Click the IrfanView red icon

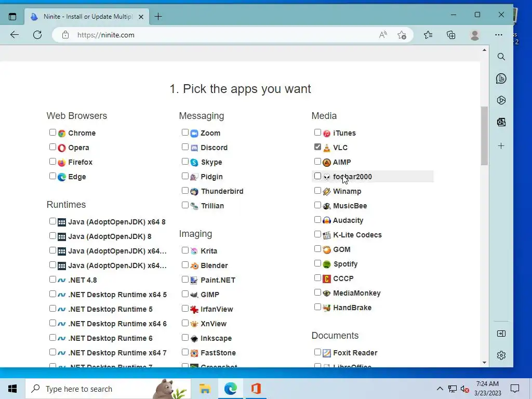(194, 310)
